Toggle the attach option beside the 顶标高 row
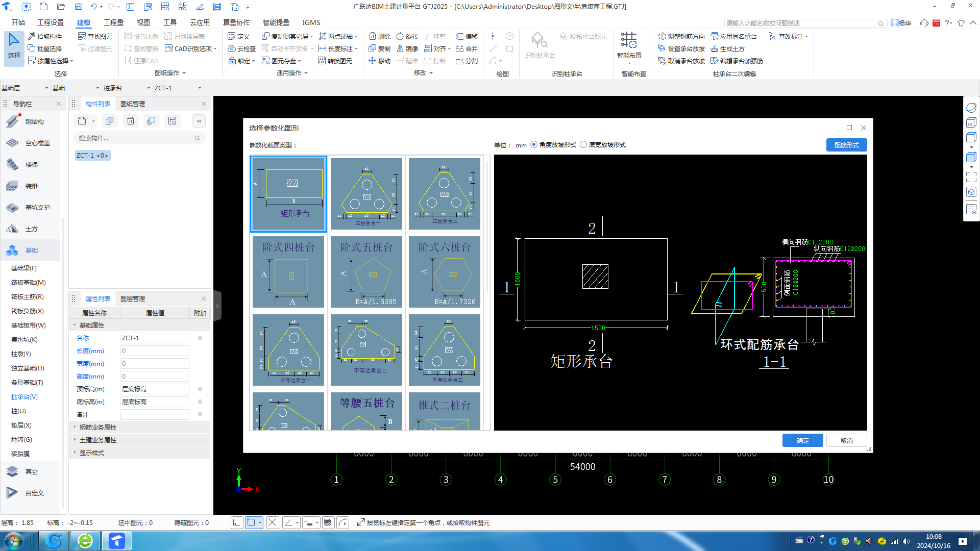 pos(200,389)
